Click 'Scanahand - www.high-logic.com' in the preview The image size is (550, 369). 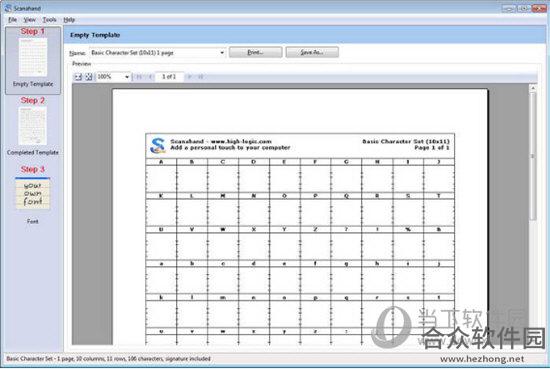point(221,141)
